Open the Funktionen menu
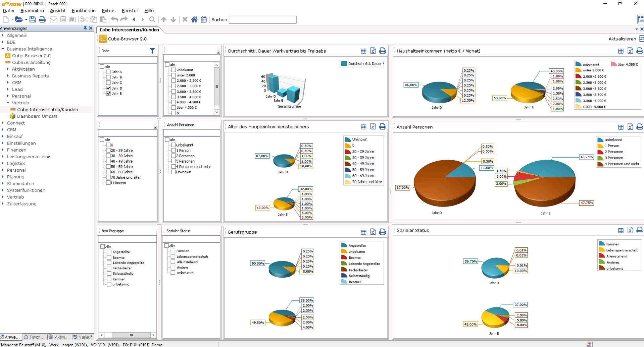This screenshot has height=347, width=644. [x=84, y=11]
